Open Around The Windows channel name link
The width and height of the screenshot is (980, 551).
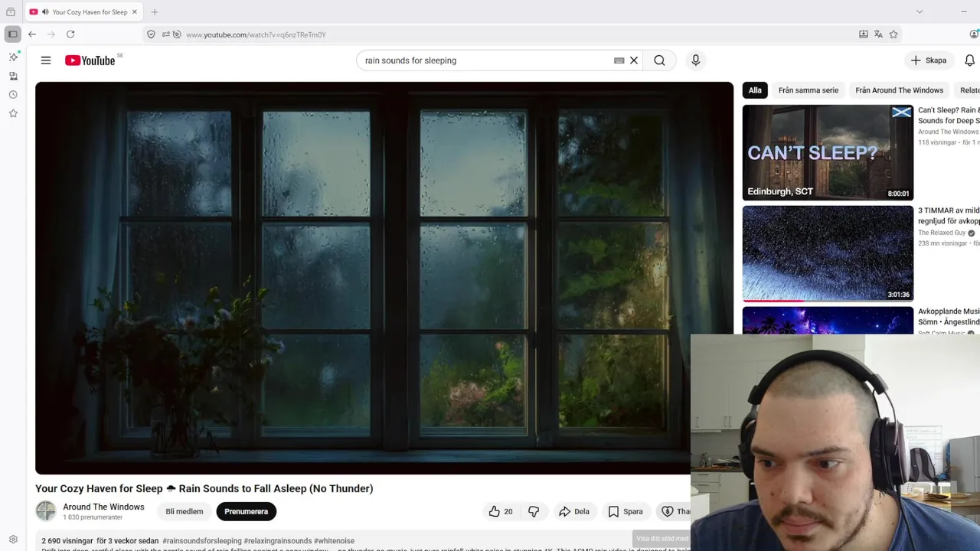click(103, 507)
